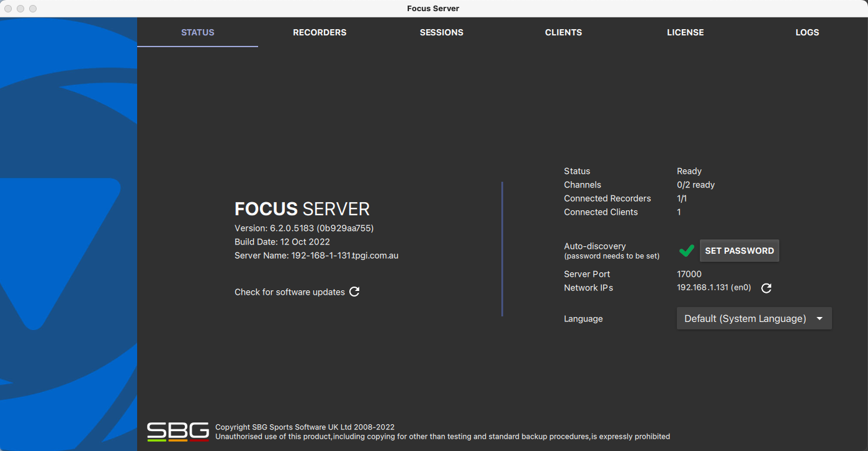The image size is (868, 451).
Task: Click the Status value Ready
Action: [689, 171]
